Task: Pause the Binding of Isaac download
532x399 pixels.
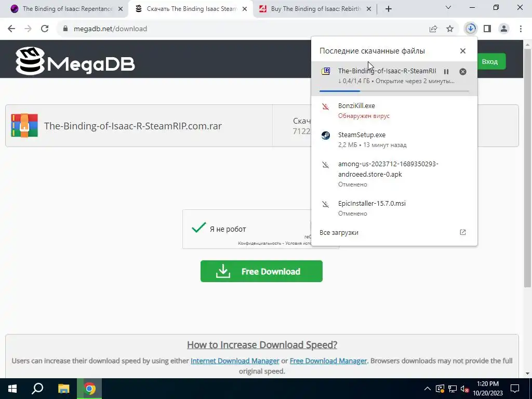Action: coord(446,72)
